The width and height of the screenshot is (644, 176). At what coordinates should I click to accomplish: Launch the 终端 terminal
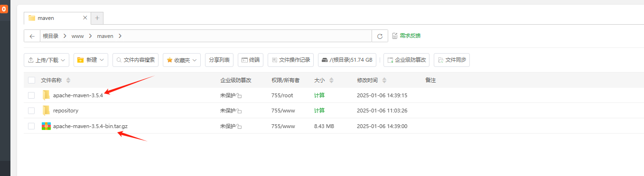coord(251,60)
